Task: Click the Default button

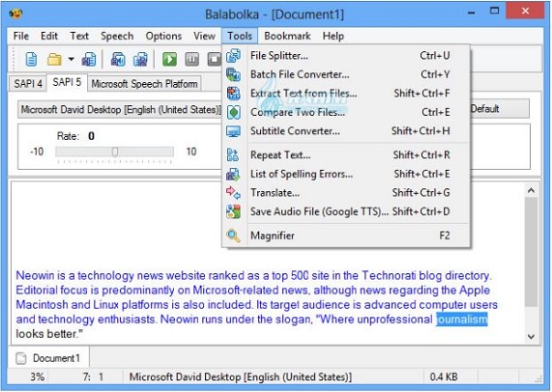Action: tap(499, 109)
